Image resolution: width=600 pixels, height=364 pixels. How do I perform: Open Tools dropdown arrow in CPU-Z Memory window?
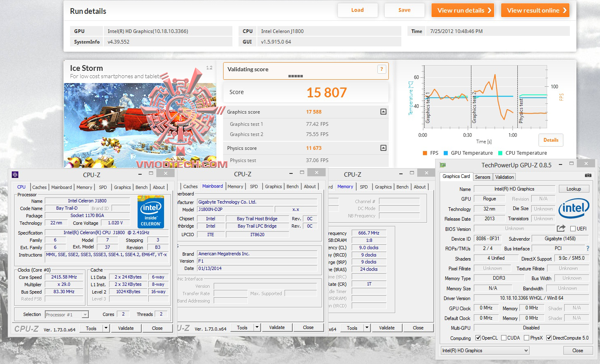[x=367, y=328]
